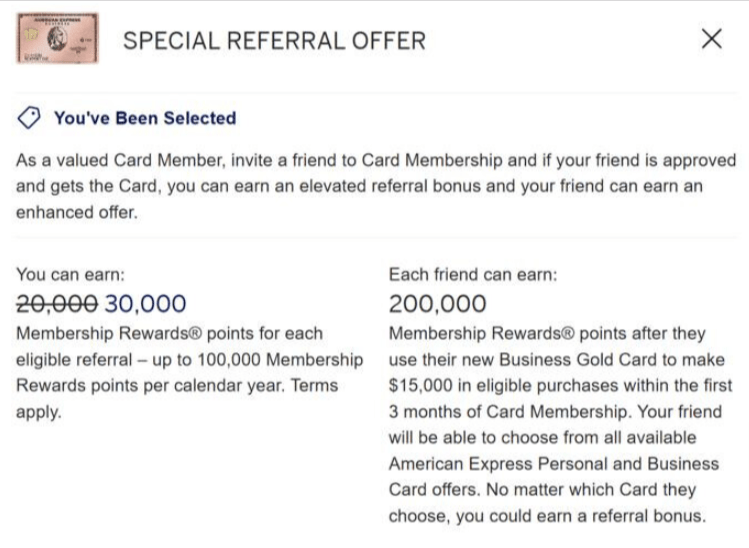
Task: Close the Special Referral Offer dialog
Action: [x=712, y=39]
